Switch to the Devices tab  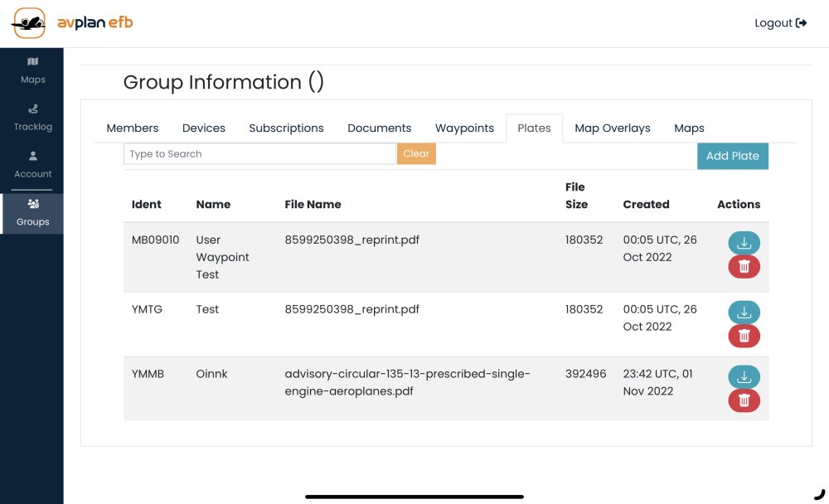click(204, 128)
